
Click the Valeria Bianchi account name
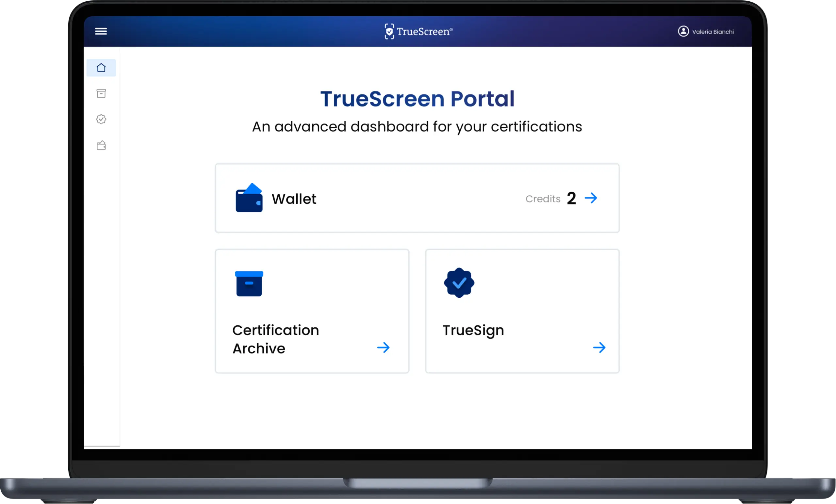pos(713,32)
